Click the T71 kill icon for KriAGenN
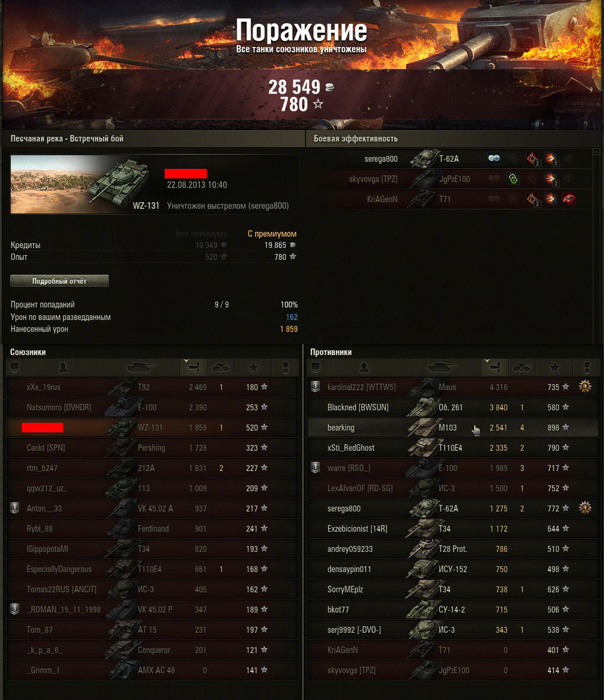The height and width of the screenshot is (700, 604). [x=568, y=199]
